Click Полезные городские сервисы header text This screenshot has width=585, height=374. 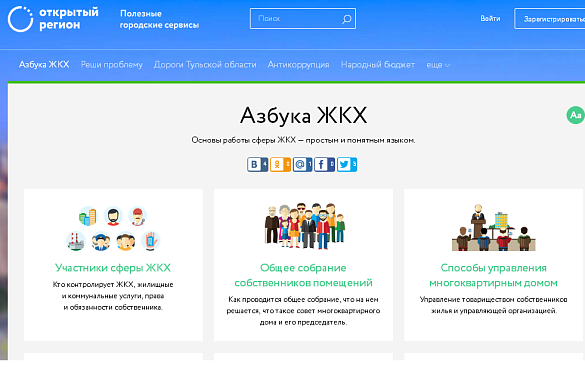point(159,19)
